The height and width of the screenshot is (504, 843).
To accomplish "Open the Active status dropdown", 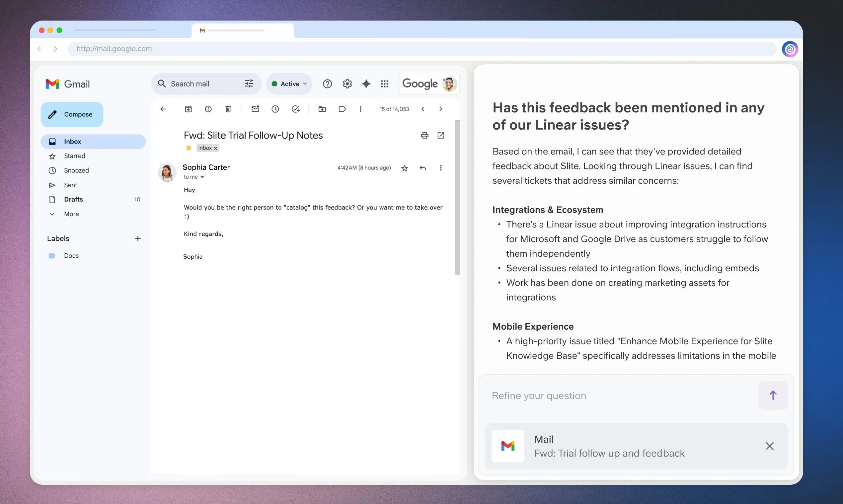I will (x=290, y=84).
